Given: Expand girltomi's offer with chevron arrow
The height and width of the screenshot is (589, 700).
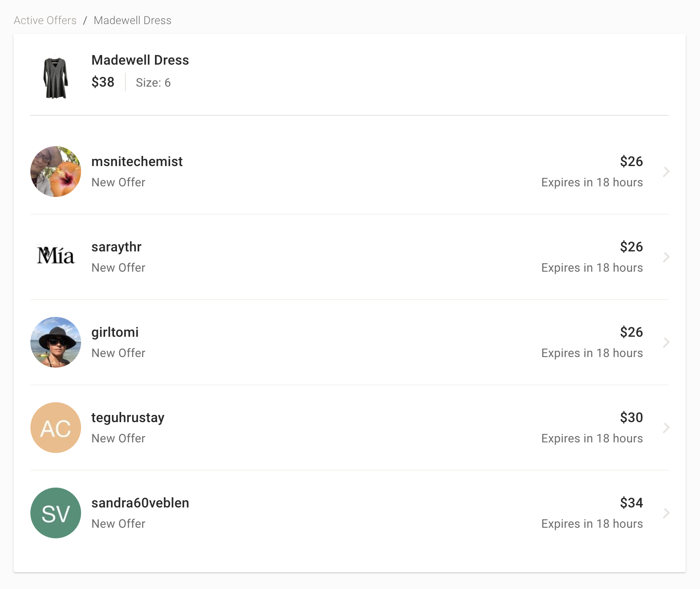Looking at the screenshot, I should pos(666,342).
